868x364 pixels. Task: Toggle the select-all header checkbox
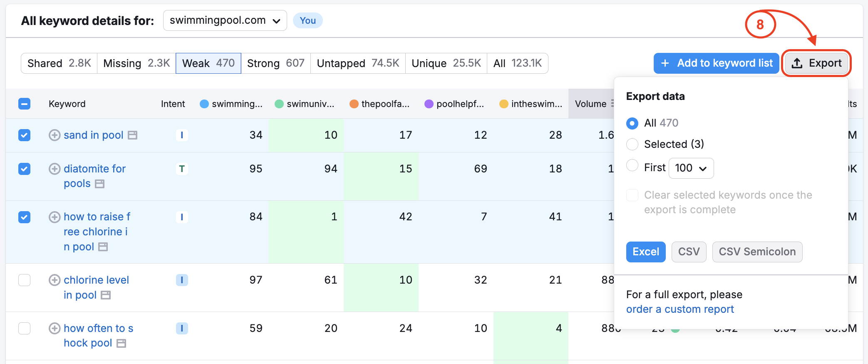(x=25, y=104)
